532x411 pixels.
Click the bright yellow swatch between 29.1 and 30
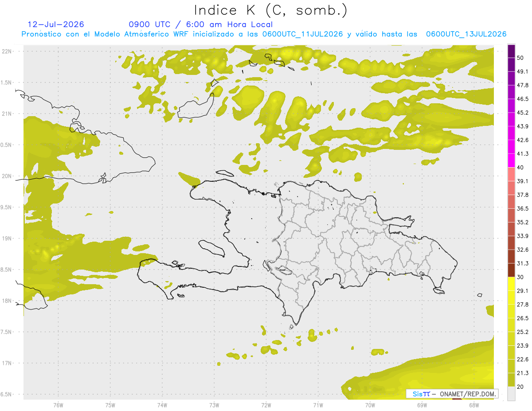click(x=511, y=284)
